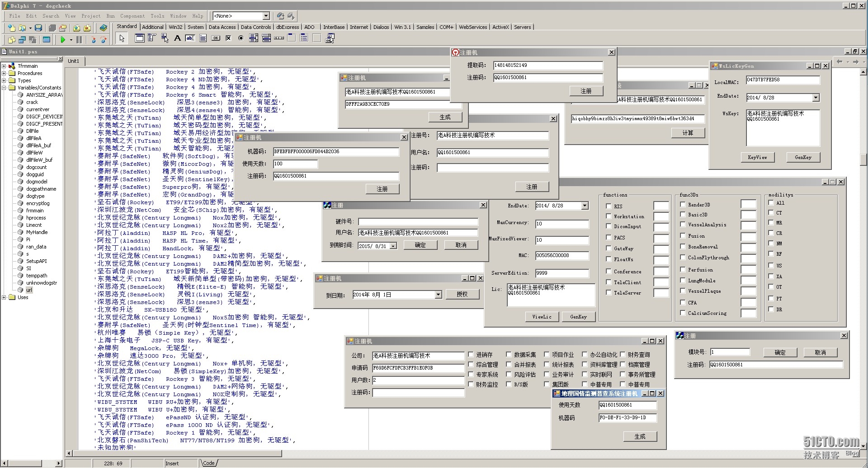This screenshot has height=468, width=868.
Task: Select the Button (OK) component icon
Action: (216, 38)
